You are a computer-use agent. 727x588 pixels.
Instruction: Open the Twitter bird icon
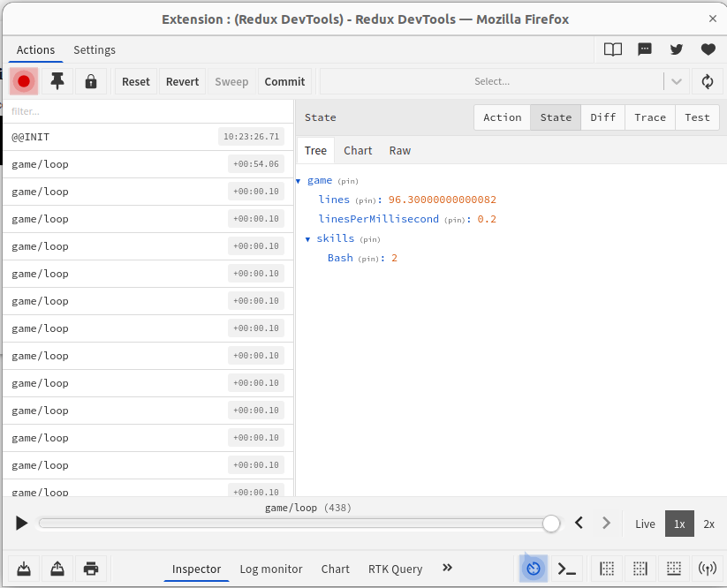[677, 49]
